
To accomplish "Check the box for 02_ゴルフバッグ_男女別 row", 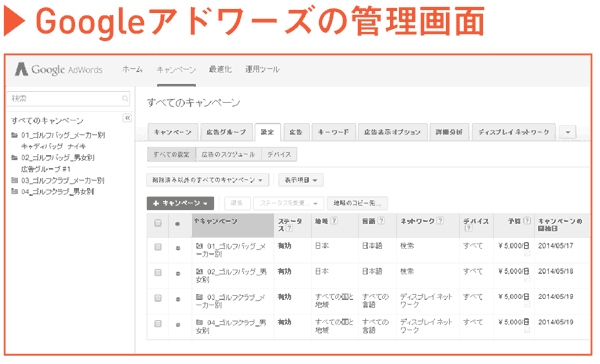I will (158, 273).
